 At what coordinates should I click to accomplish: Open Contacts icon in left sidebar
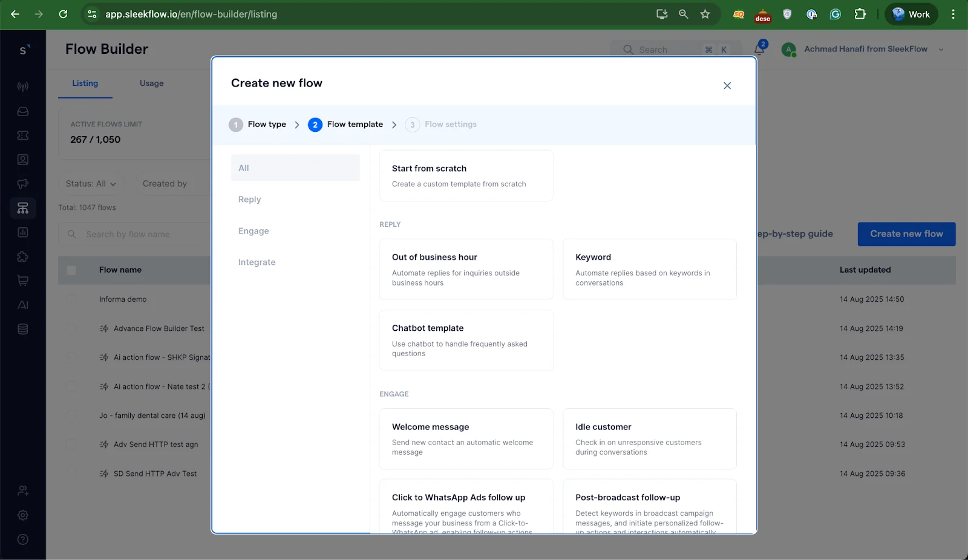[x=23, y=160]
